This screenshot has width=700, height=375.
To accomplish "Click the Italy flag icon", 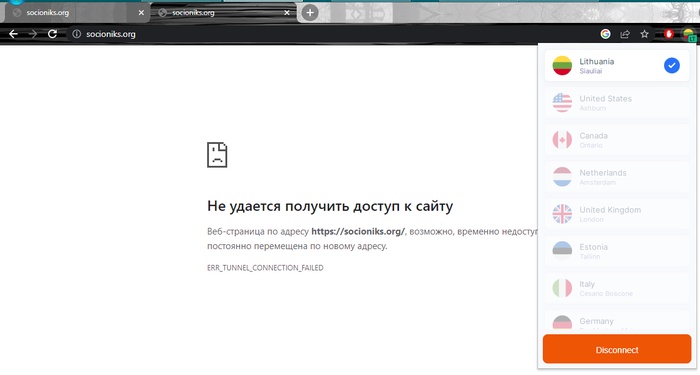I will pos(562,288).
